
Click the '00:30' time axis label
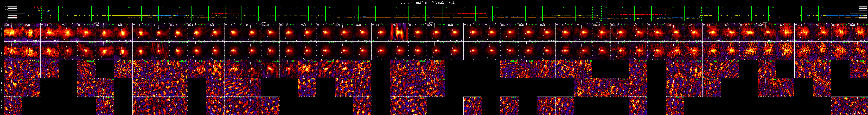[x=431, y=22]
